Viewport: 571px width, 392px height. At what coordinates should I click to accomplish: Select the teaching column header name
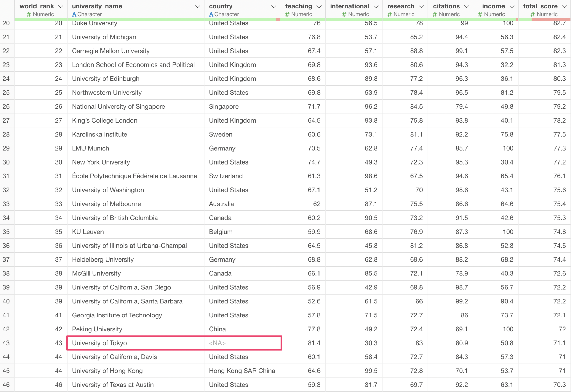pos(299,6)
